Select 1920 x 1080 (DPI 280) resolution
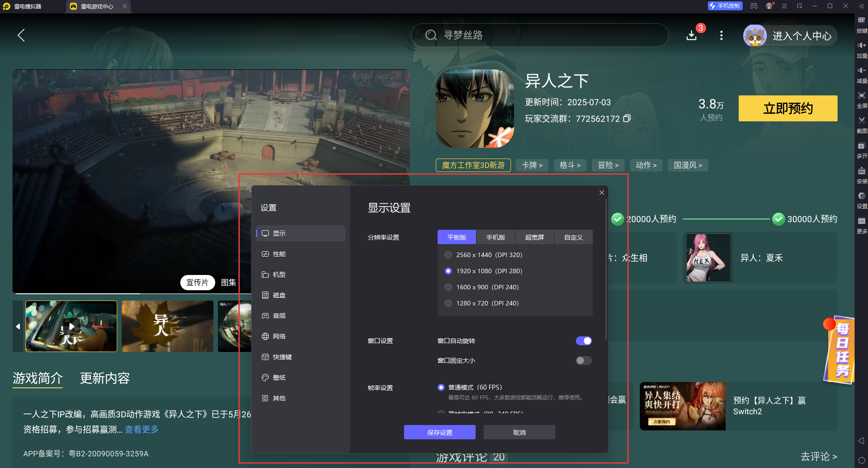 [448, 271]
